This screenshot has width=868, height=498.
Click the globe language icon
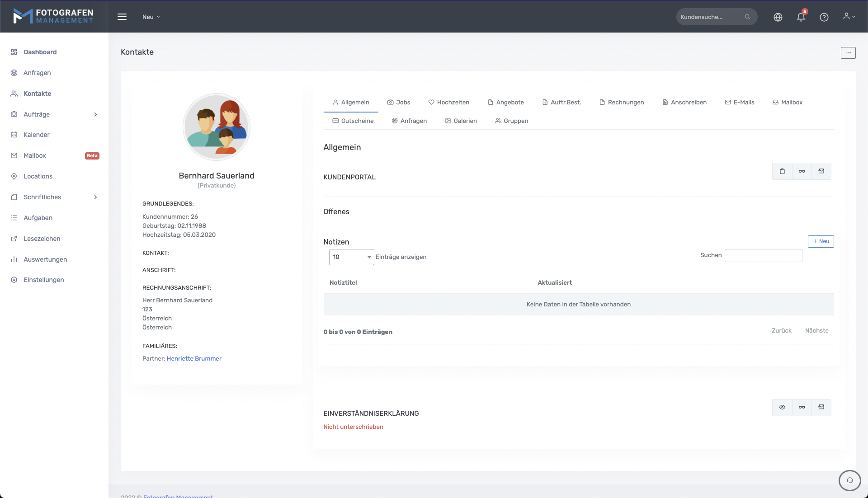tap(778, 17)
